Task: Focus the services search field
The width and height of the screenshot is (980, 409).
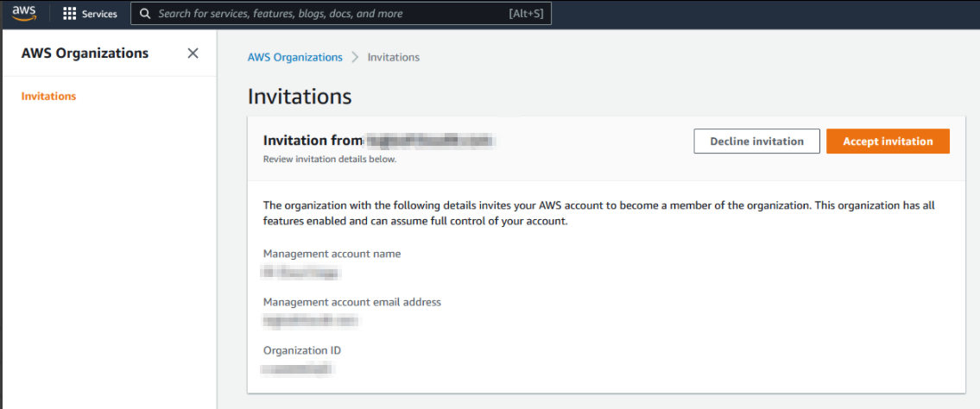Action: coord(340,14)
